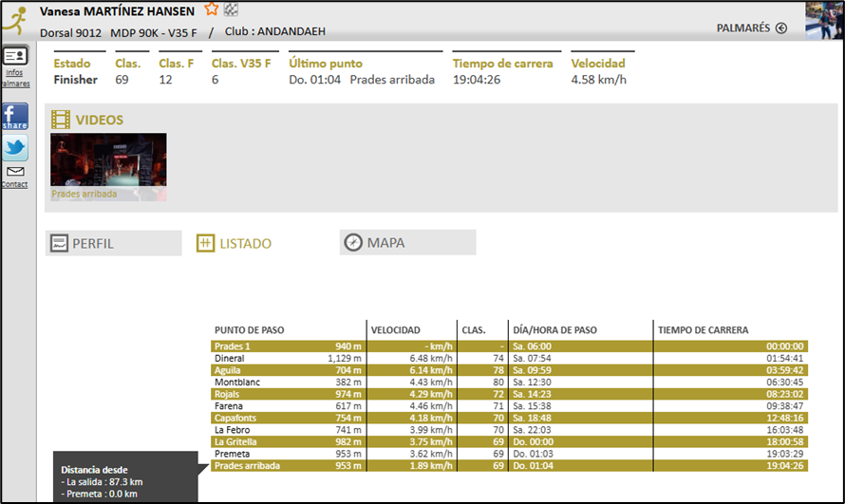845x504 pixels.
Task: Switch to the Perfil tab
Action: [113, 243]
